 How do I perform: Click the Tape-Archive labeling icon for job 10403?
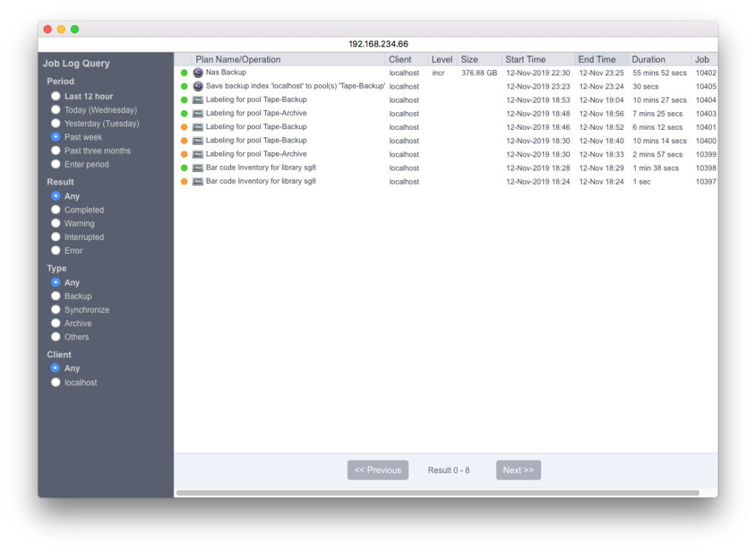pyautogui.click(x=198, y=114)
